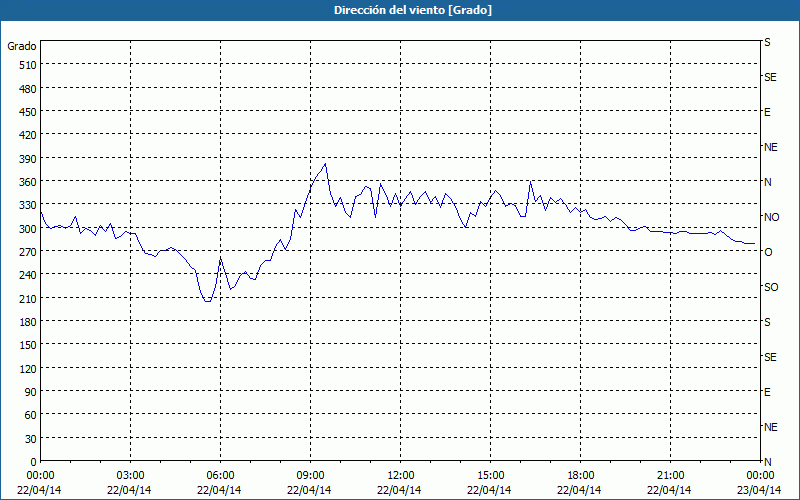This screenshot has height=500, width=800.
Task: Select the 90 degree axis label
Action: pyautogui.click(x=31, y=392)
